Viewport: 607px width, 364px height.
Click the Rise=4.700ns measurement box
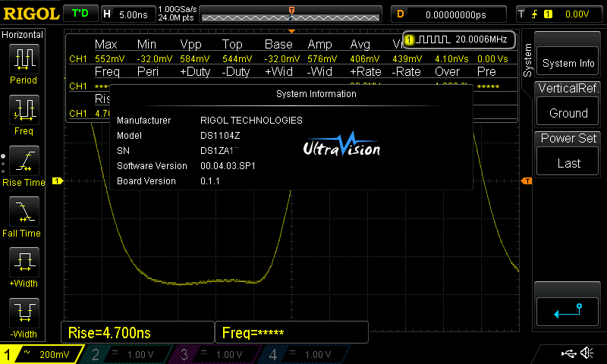[137, 332]
